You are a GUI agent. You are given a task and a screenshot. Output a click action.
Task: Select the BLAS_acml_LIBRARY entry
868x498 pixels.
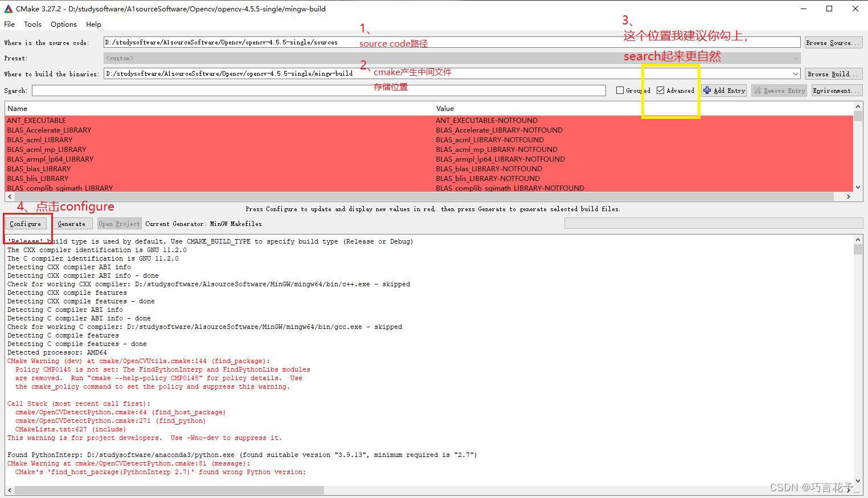click(40, 140)
